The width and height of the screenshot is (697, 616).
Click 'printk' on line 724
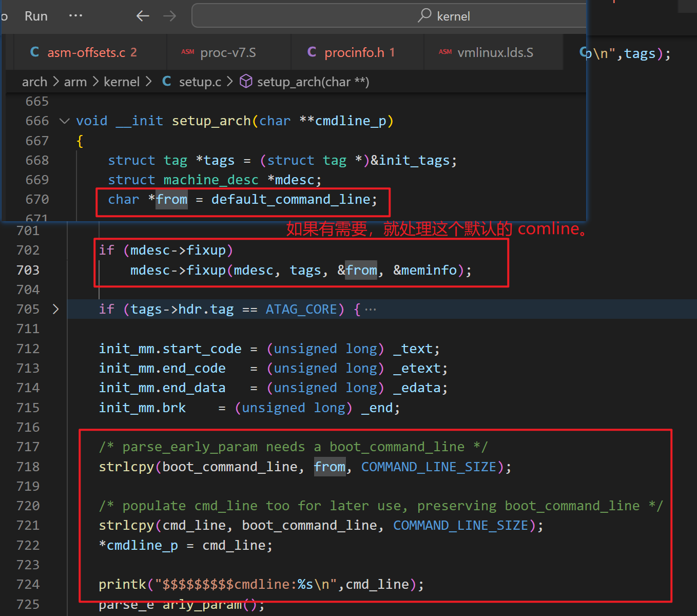(x=123, y=584)
